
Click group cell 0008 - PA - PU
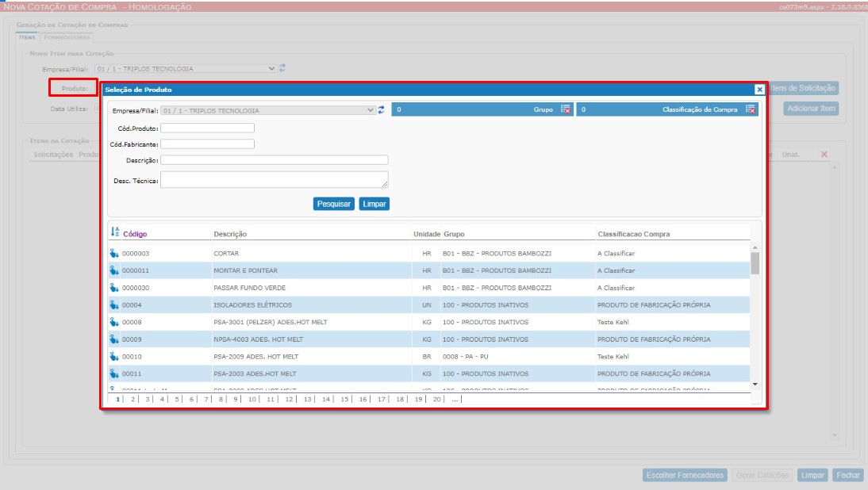pyautogui.click(x=465, y=356)
